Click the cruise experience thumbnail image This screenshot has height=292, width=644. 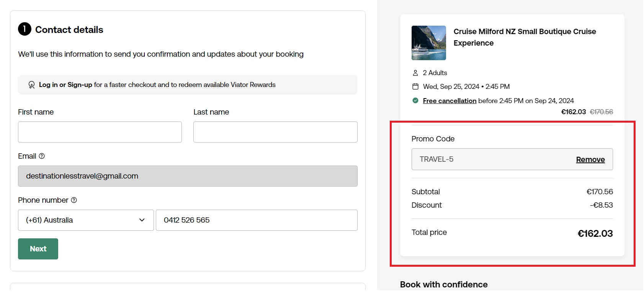428,43
